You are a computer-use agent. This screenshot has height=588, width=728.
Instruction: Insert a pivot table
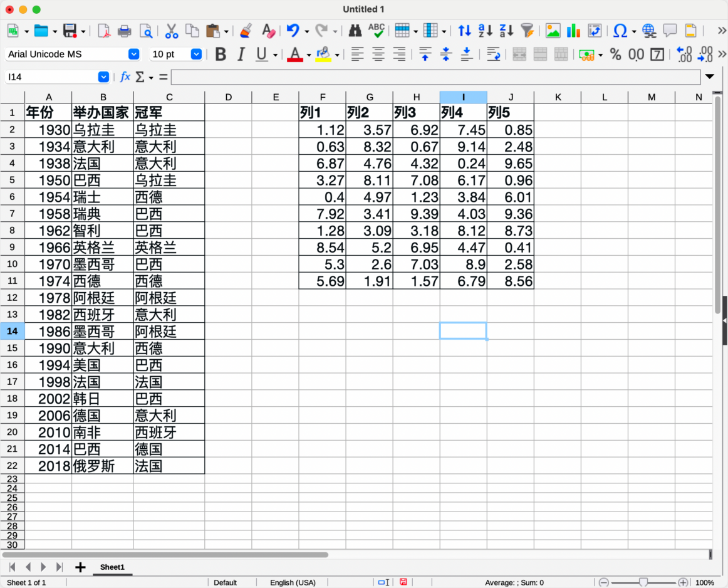pyautogui.click(x=595, y=31)
